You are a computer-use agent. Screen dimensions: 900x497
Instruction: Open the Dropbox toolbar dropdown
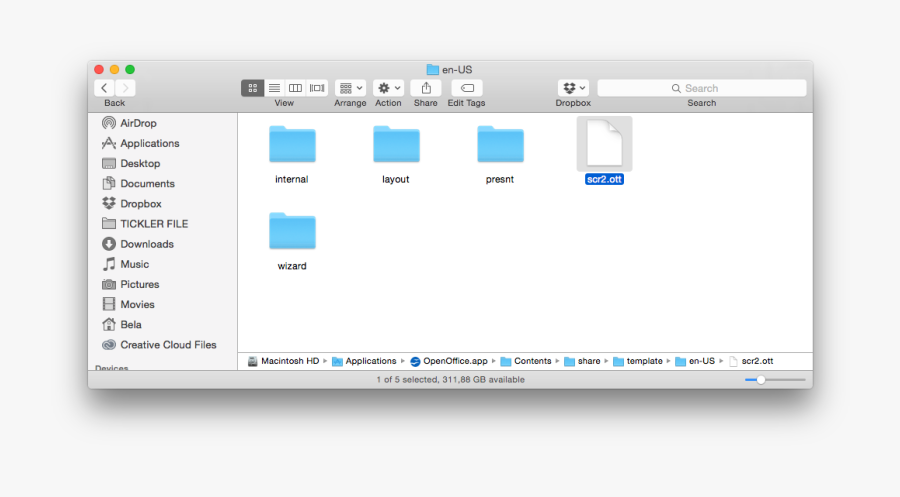pyautogui.click(x=573, y=88)
